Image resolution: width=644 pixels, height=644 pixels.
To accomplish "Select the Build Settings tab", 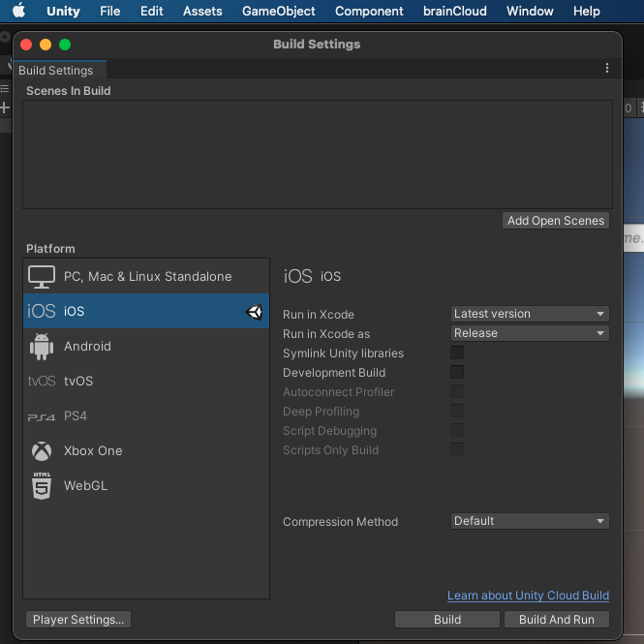I will point(60,71).
